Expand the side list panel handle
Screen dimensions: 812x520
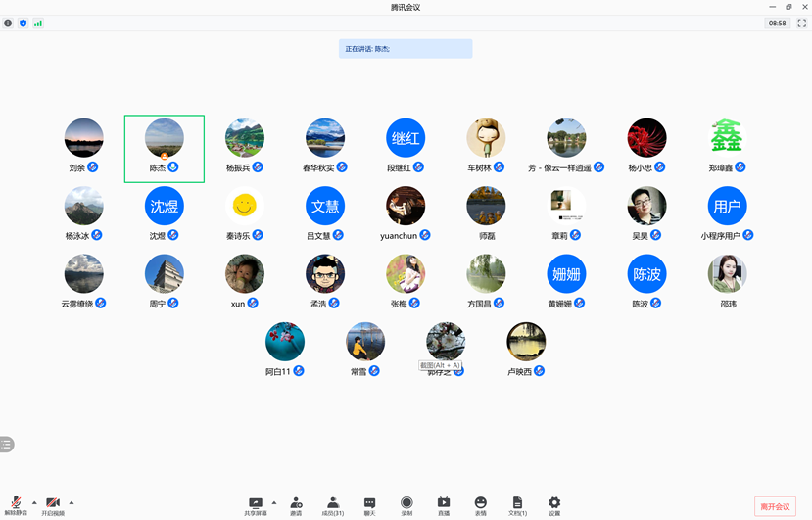click(7, 445)
